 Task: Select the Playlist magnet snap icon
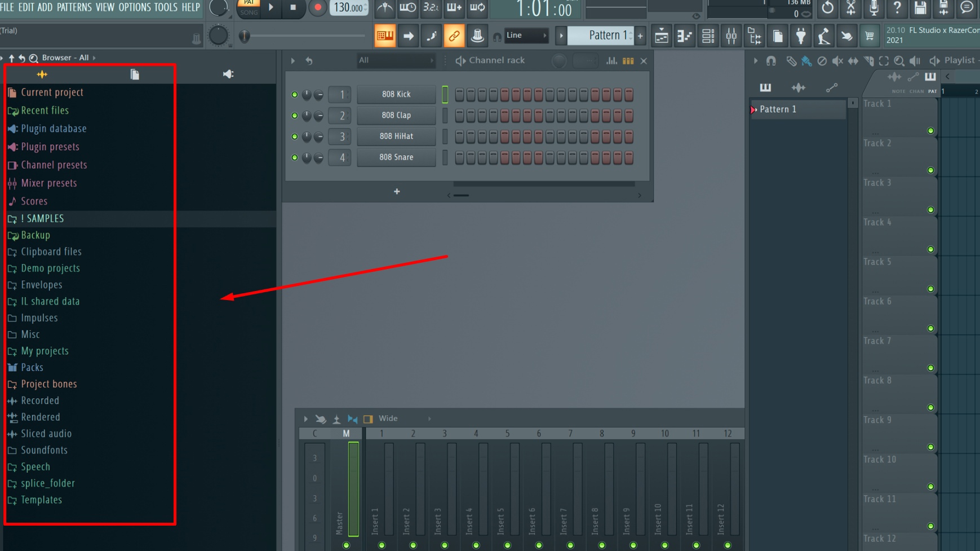point(771,60)
